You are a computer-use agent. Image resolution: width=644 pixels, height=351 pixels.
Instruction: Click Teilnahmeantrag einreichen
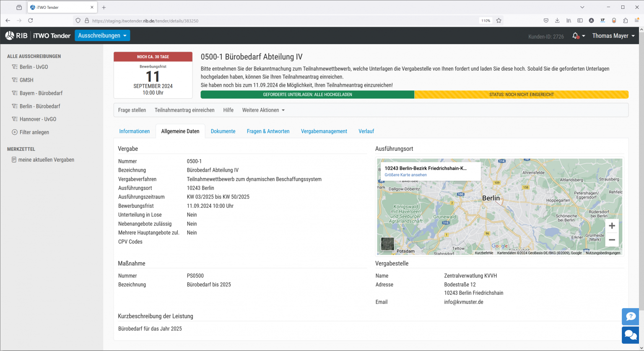click(x=184, y=110)
